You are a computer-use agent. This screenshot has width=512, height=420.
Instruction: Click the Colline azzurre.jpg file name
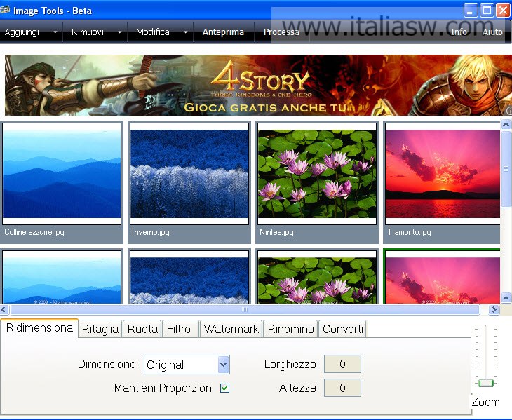(34, 232)
